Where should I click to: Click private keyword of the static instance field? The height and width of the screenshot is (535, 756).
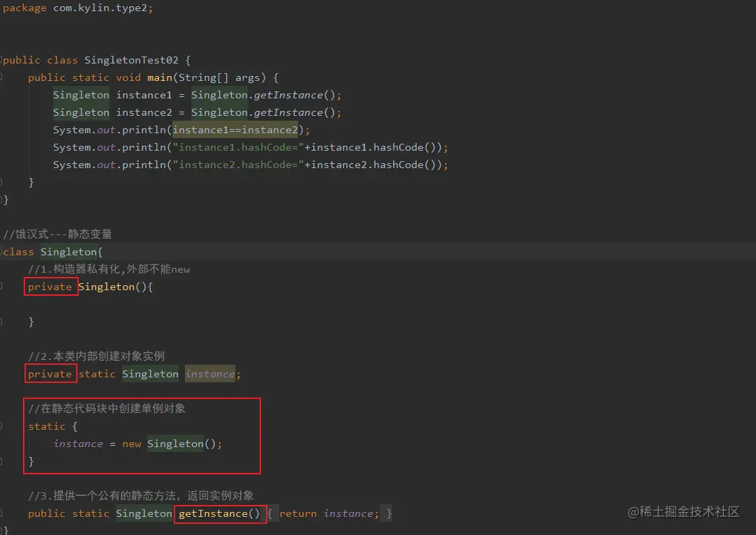click(50, 374)
